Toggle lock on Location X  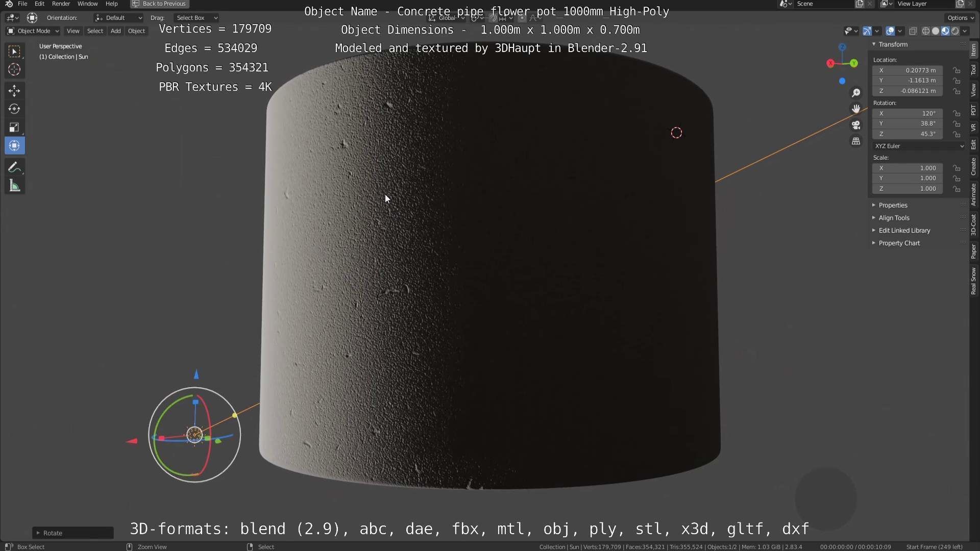pos(957,70)
